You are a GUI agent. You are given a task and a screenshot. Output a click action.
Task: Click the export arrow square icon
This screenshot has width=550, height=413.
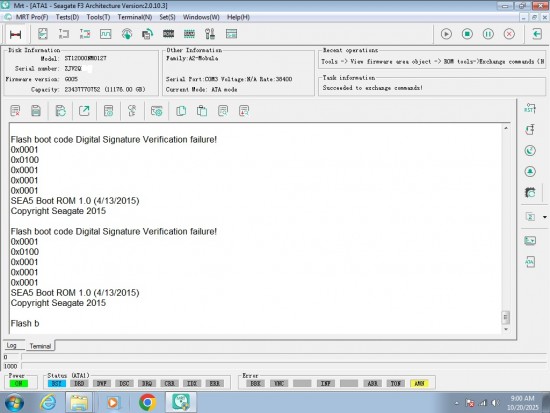(x=84, y=111)
